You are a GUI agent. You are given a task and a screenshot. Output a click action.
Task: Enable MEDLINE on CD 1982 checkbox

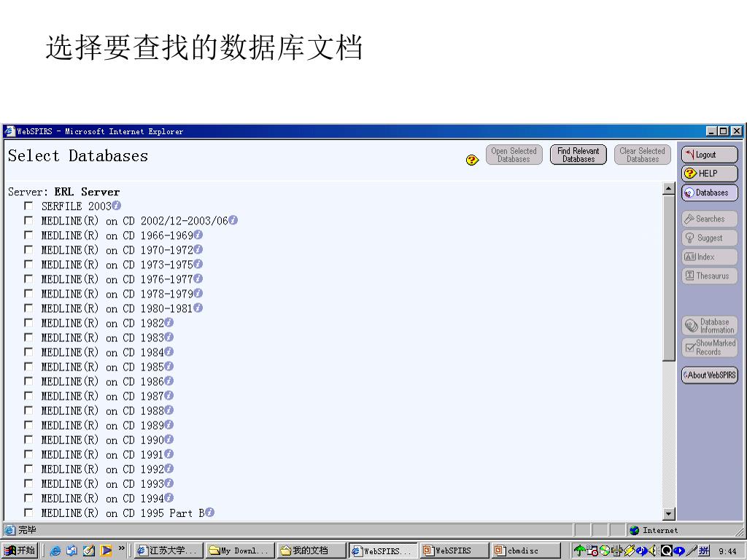(28, 323)
